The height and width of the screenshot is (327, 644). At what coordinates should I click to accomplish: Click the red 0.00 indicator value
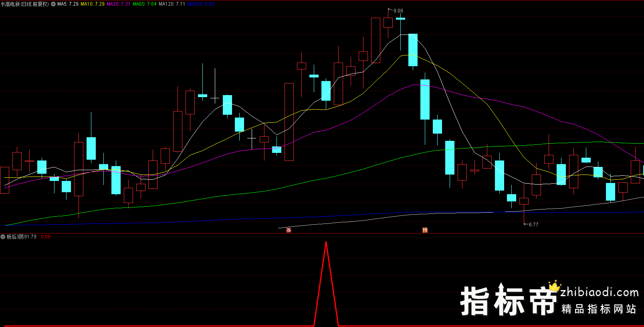point(46,237)
